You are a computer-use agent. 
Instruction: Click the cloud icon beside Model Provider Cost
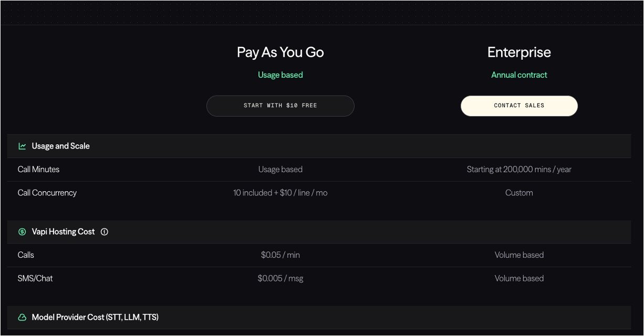pos(22,318)
